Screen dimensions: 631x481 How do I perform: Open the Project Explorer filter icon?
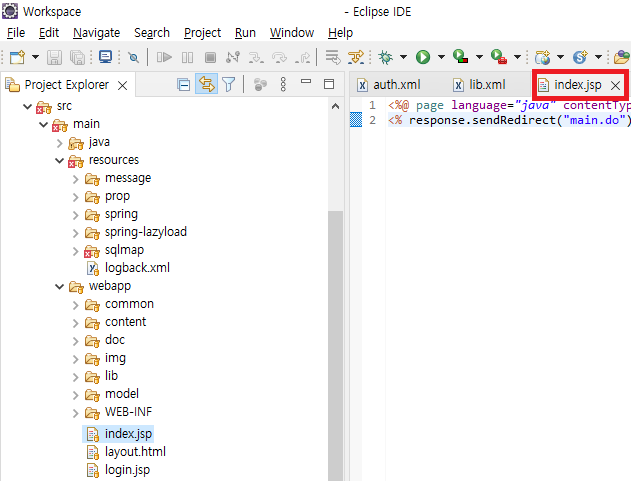[229, 85]
